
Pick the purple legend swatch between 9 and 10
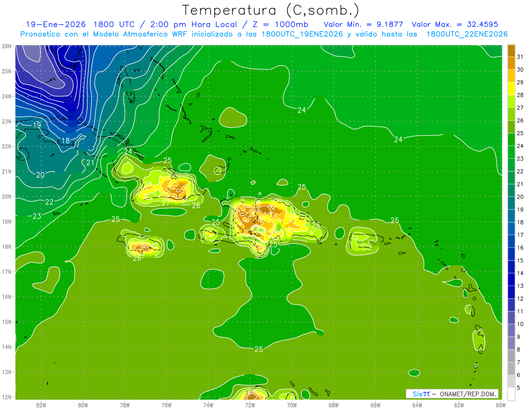(511, 330)
